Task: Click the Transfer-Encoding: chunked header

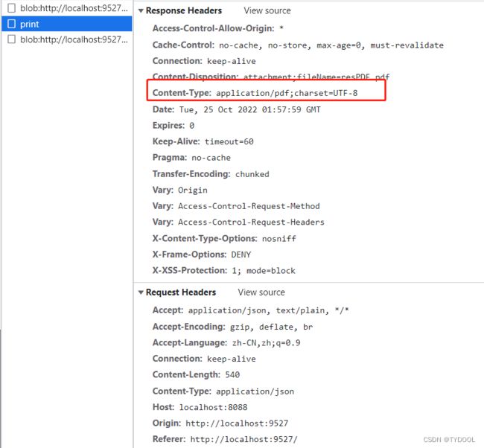Action: [211, 174]
